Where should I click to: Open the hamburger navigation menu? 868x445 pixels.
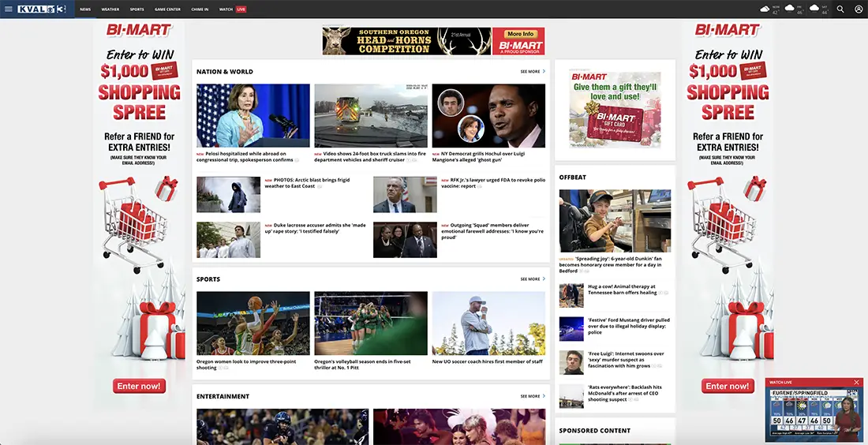pyautogui.click(x=9, y=9)
